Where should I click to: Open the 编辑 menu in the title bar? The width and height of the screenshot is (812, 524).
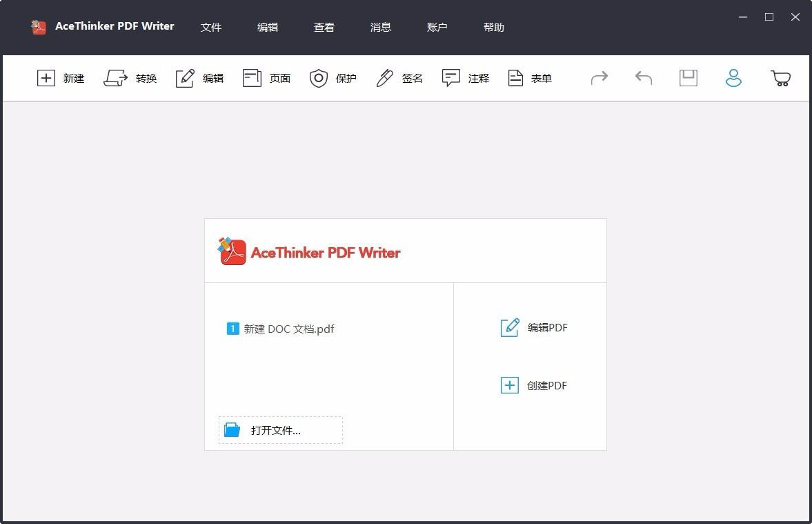[x=268, y=27]
